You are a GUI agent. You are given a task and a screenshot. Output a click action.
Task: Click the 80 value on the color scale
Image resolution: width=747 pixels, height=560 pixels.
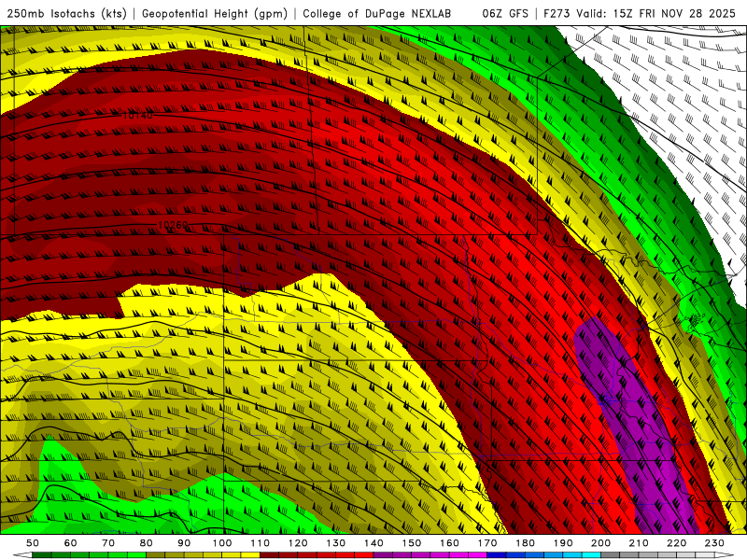147,543
